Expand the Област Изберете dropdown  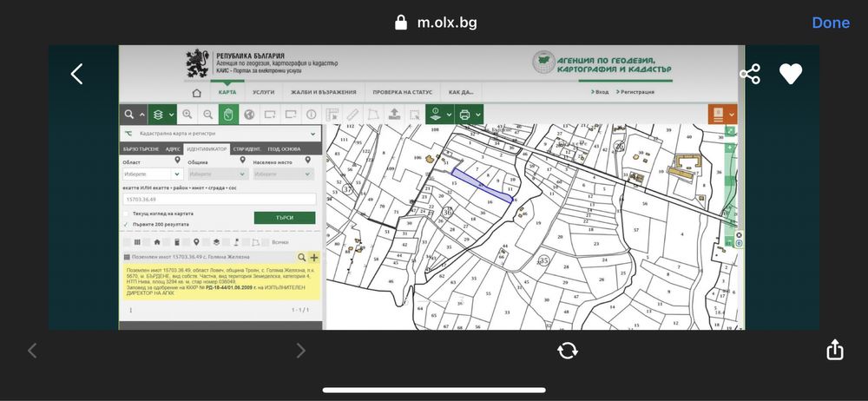[x=153, y=174]
